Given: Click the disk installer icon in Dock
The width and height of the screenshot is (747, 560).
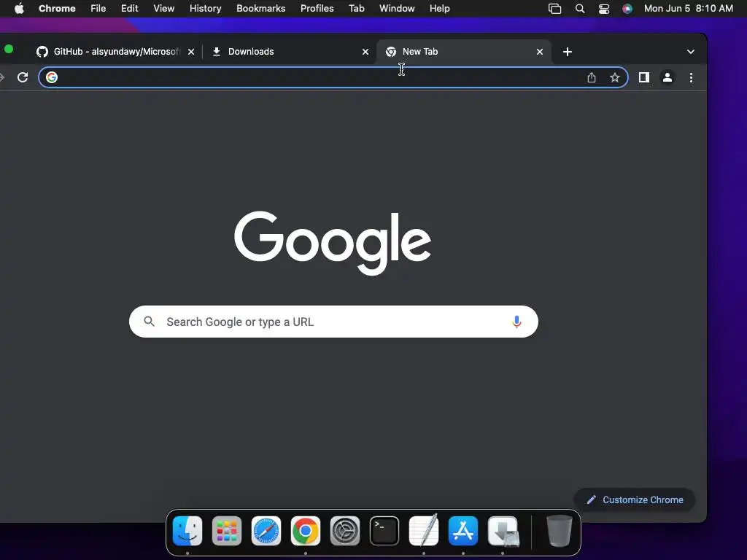Looking at the screenshot, I should (503, 532).
